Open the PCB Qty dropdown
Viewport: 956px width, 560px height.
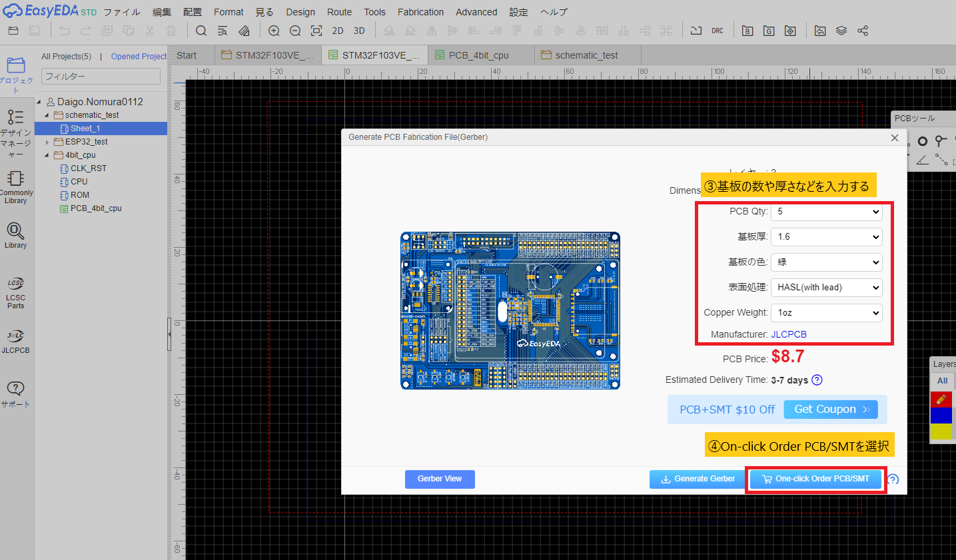(x=826, y=212)
